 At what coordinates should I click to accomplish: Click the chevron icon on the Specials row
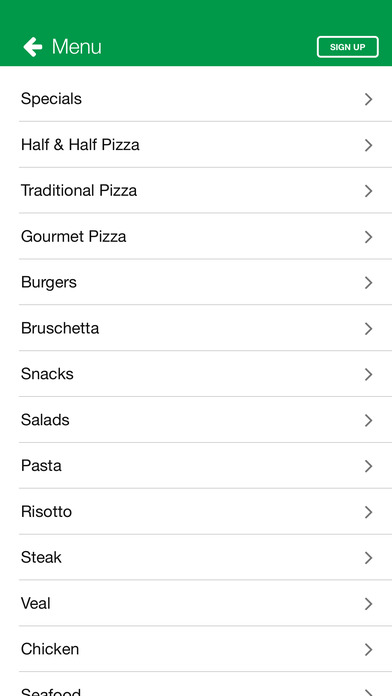(368, 99)
